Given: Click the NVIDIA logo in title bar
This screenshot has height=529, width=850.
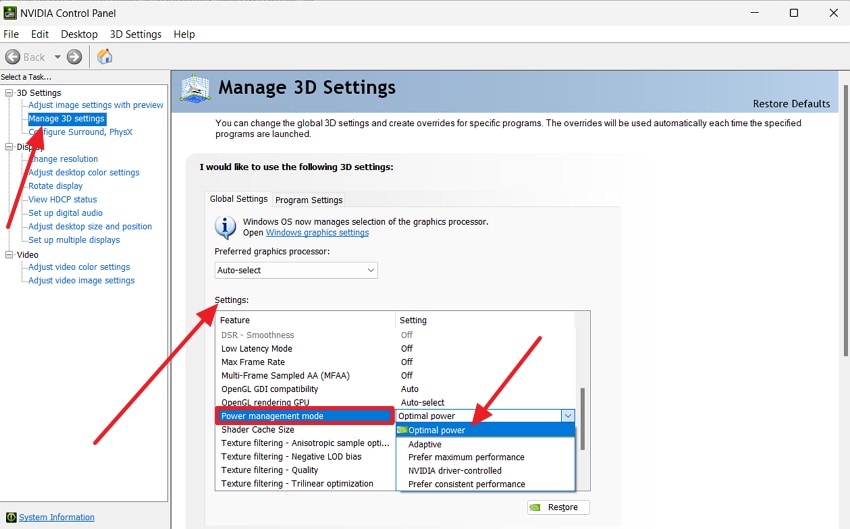Looking at the screenshot, I should [x=10, y=12].
